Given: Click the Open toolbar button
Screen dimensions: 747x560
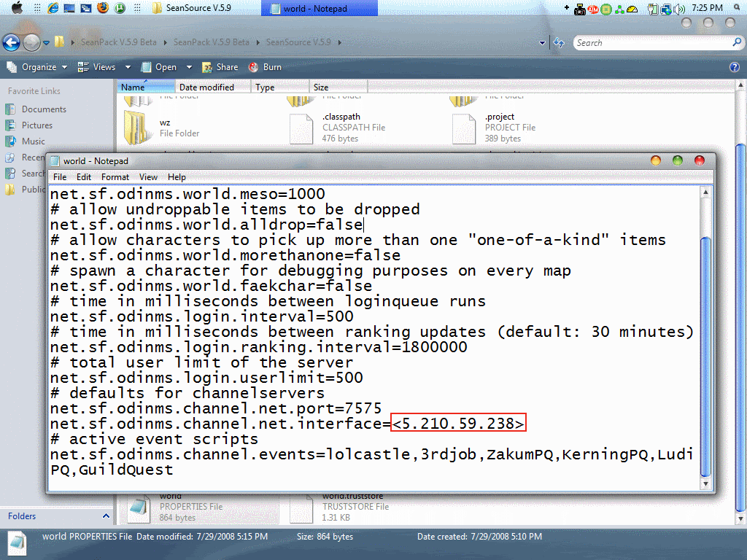Looking at the screenshot, I should click(x=160, y=67).
